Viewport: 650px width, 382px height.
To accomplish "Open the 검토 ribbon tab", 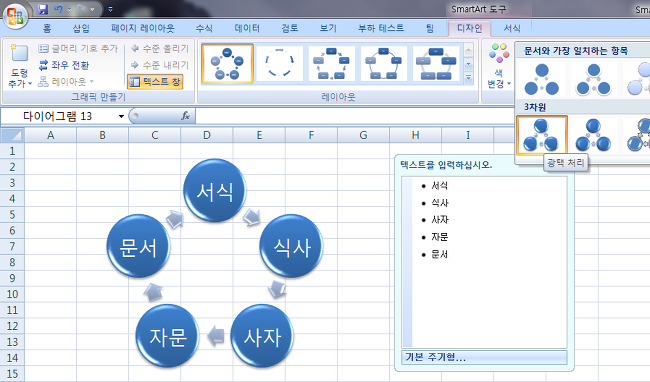I will click(x=289, y=28).
